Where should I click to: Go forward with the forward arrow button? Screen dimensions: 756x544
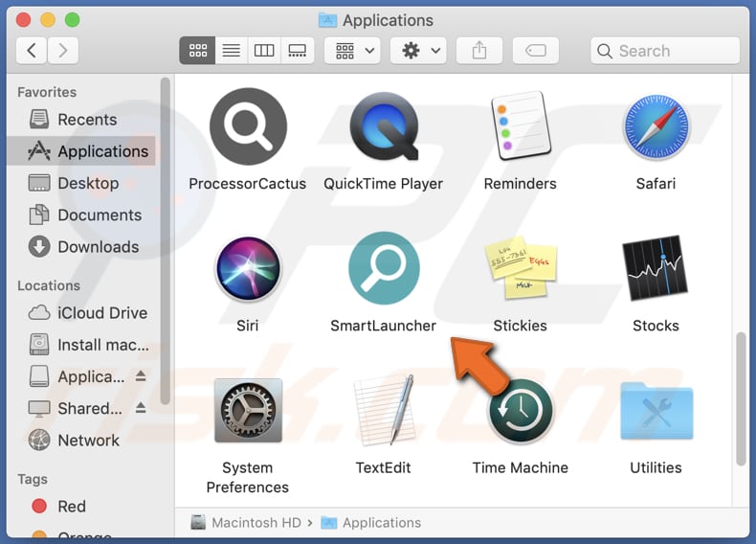62,50
